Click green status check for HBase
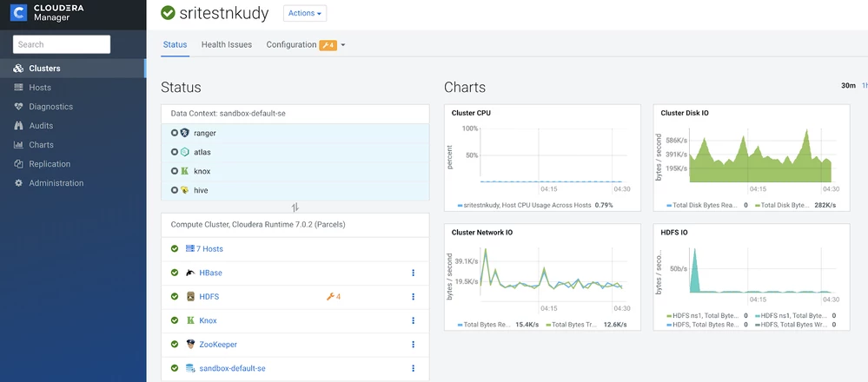Screen dimensions: 868x382 click(175, 273)
